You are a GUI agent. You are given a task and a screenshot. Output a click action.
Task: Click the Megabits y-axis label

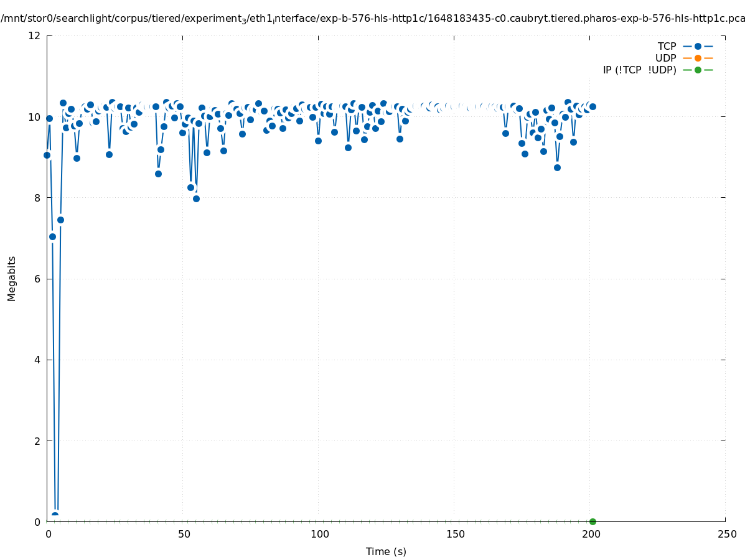click(x=12, y=278)
